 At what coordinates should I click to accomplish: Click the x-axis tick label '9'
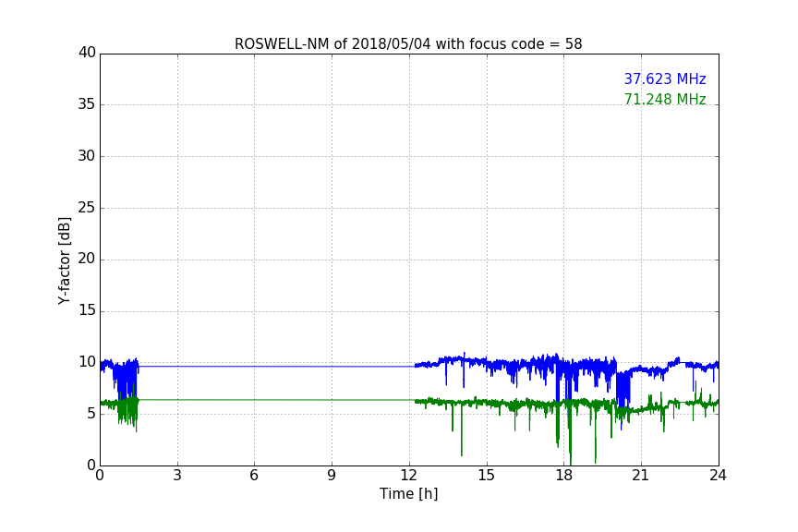click(332, 476)
